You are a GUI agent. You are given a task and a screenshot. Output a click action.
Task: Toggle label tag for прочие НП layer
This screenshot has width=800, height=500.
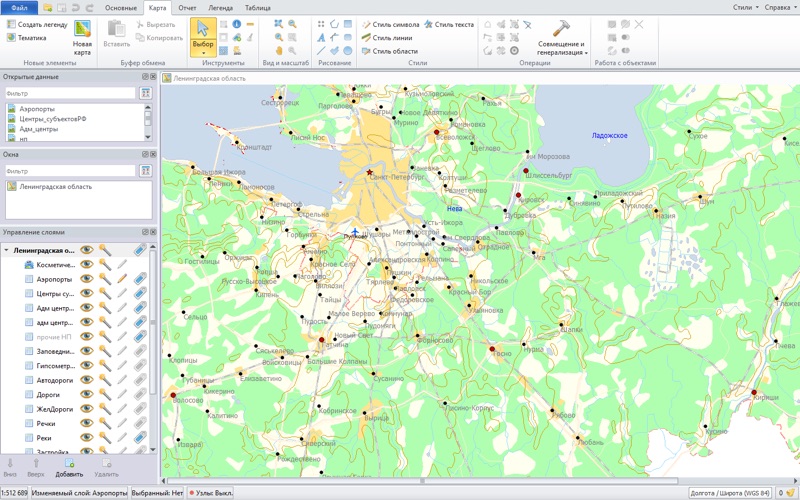click(x=140, y=337)
